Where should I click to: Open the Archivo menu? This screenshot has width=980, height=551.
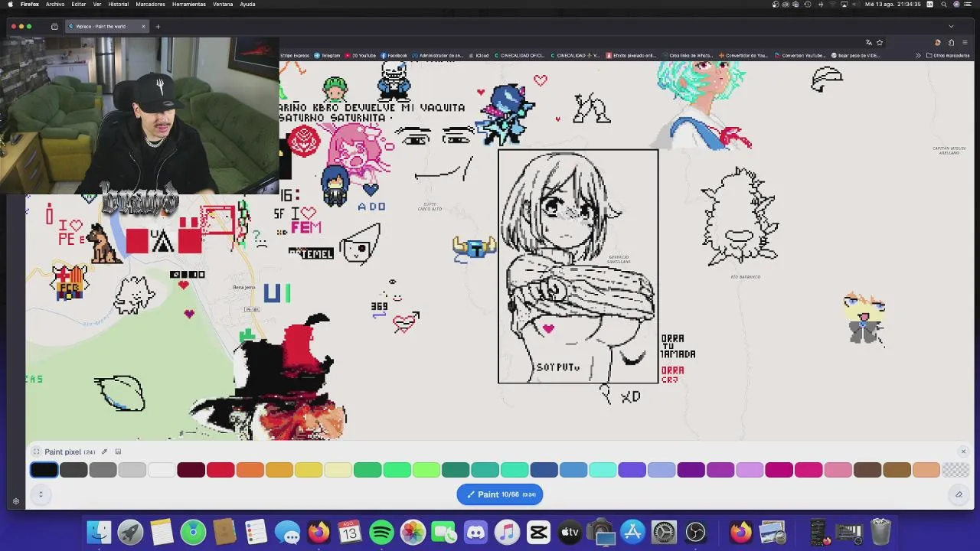pos(55,4)
